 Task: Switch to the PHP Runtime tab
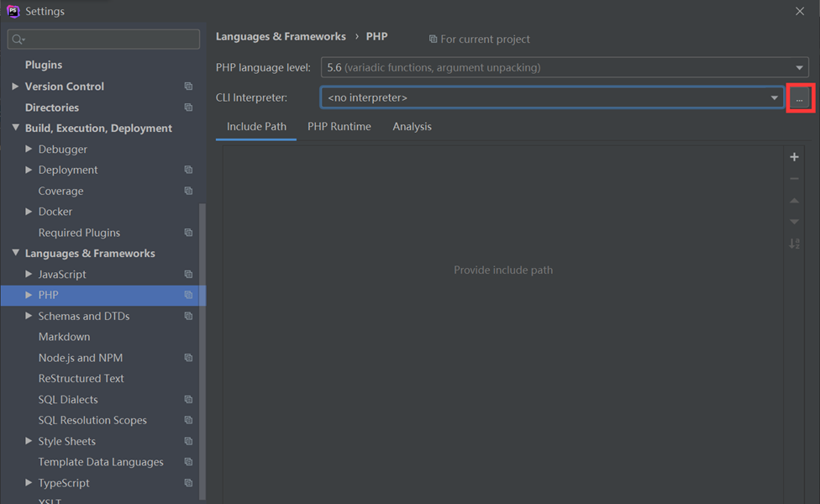[339, 127]
